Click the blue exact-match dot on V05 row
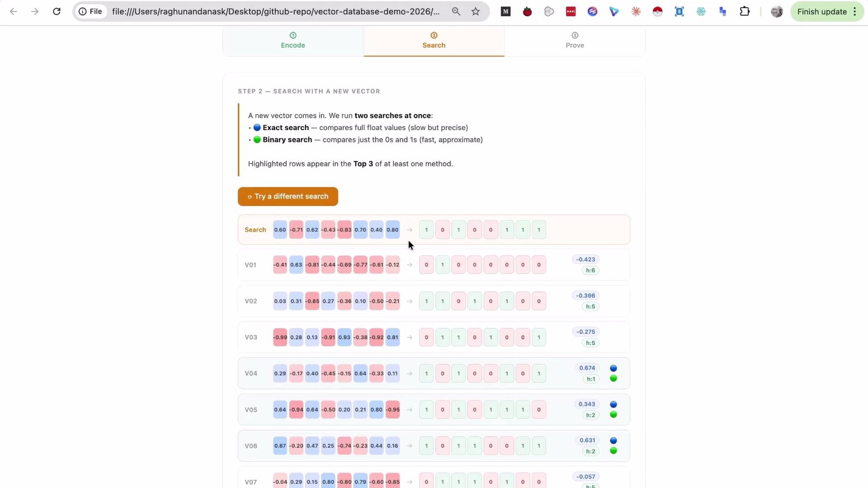The image size is (868, 488). (x=613, y=404)
